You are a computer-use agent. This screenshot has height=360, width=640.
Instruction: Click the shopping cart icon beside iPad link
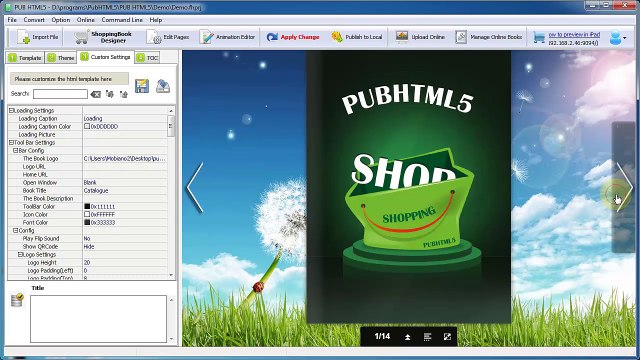tap(539, 38)
